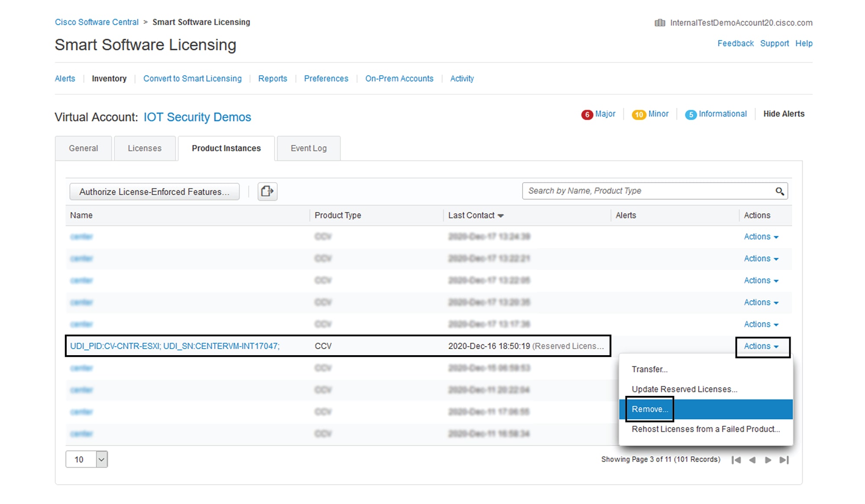Go to previous page of records
This screenshot has width=865, height=504.
(752, 460)
